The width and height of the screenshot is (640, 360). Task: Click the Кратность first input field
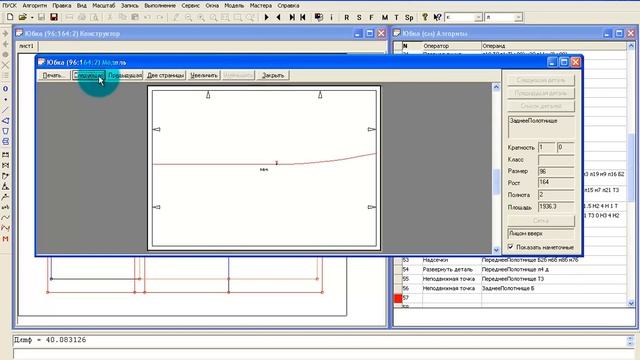547,147
